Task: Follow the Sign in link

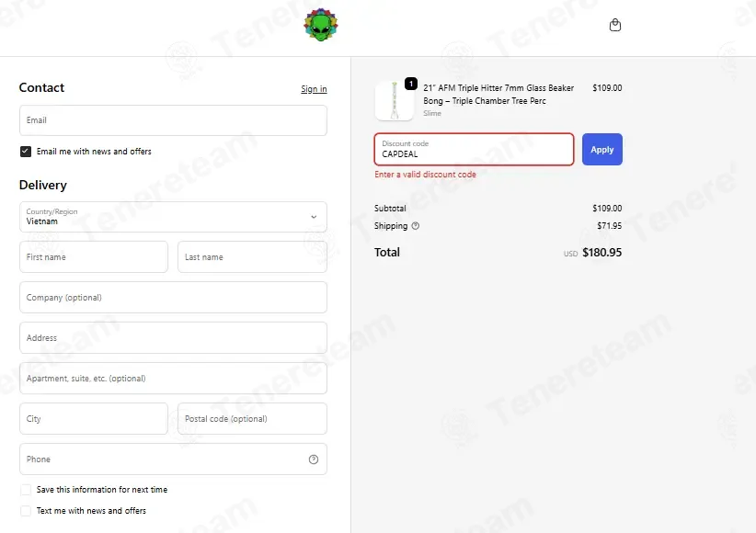Action: click(x=314, y=89)
